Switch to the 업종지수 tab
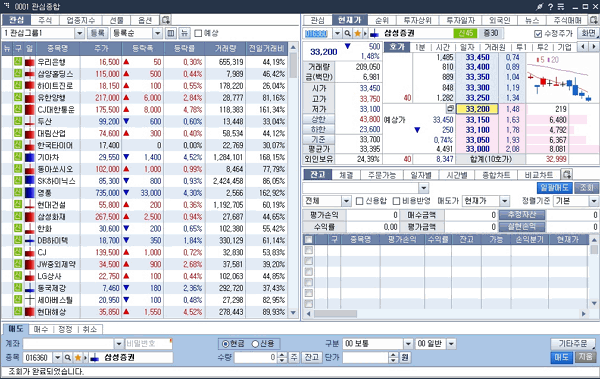The width and height of the screenshot is (600, 379). click(x=80, y=20)
